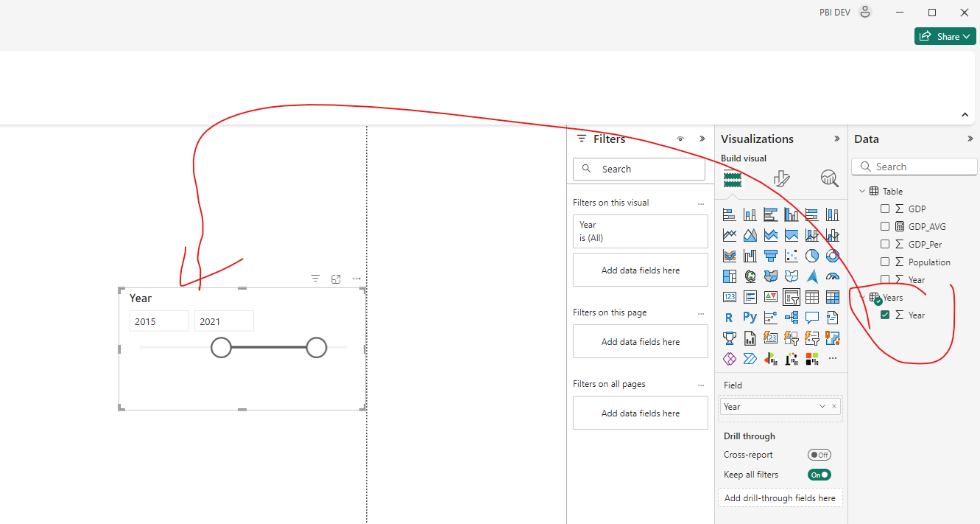Open the slicer's More options ellipsis
This screenshot has height=524, width=980.
pyautogui.click(x=356, y=279)
